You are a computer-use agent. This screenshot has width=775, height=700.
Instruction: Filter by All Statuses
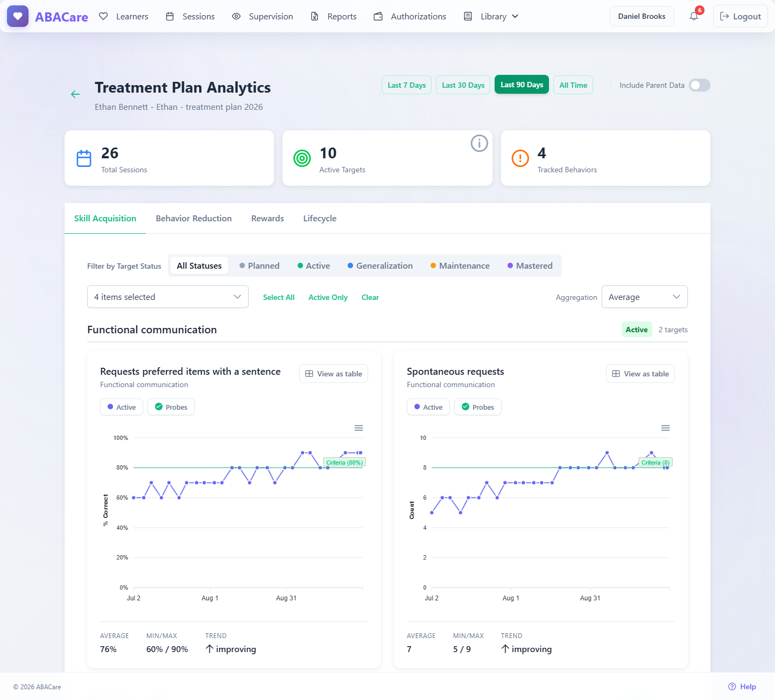(199, 265)
